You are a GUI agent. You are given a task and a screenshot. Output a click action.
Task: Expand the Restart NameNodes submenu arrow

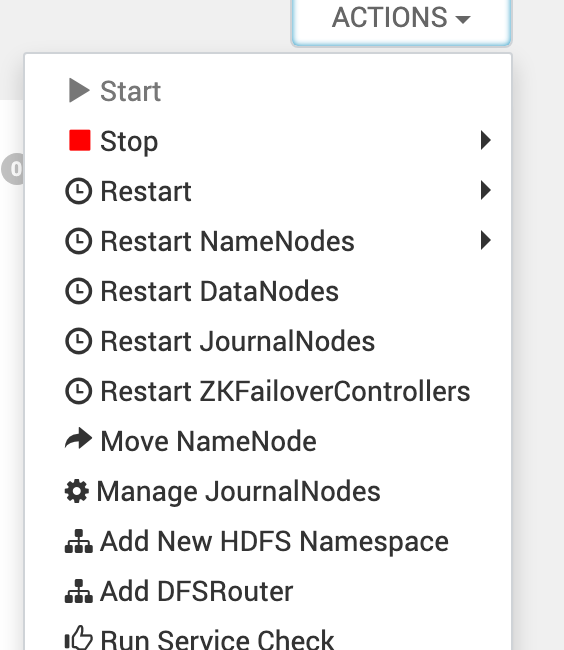coord(486,240)
